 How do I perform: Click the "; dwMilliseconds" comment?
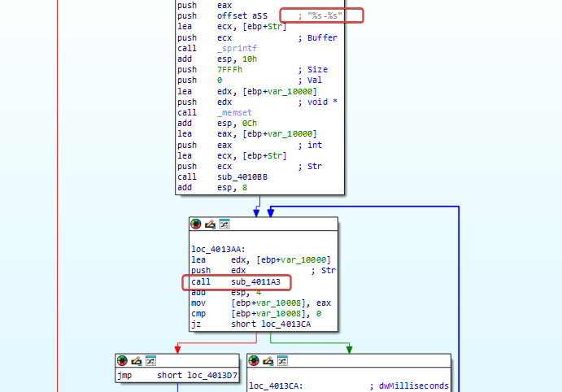(x=409, y=386)
